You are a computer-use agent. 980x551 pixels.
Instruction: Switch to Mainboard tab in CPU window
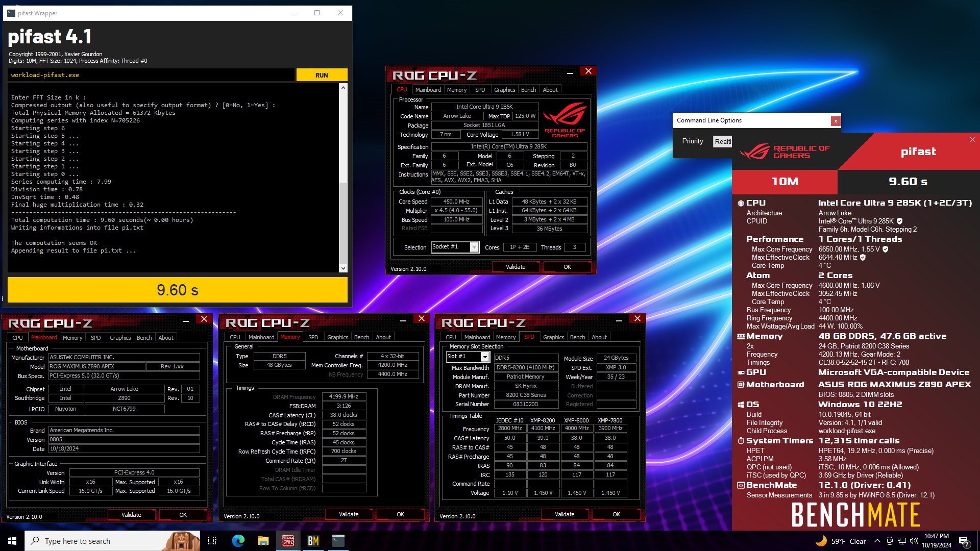(428, 90)
